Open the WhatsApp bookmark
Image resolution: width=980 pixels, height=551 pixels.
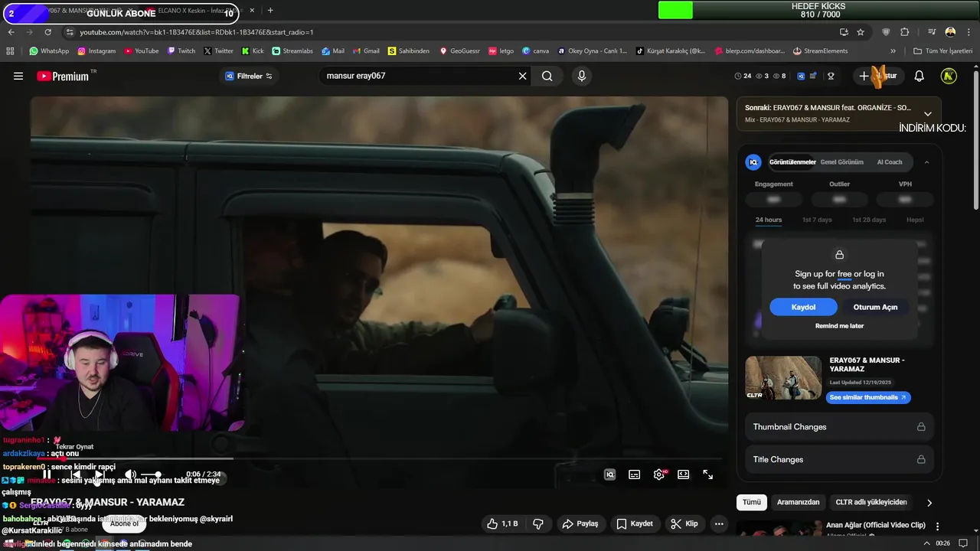coord(49,51)
